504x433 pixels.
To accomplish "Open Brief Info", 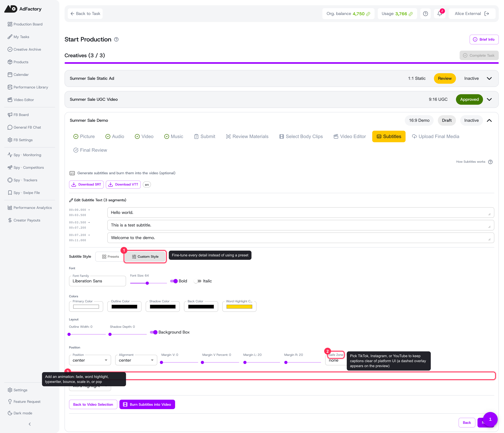I will pos(484,40).
